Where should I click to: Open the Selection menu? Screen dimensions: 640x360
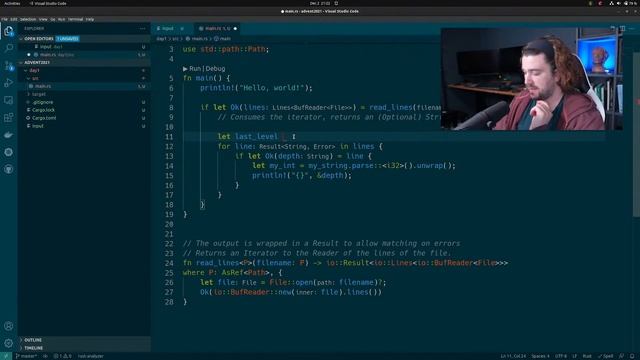[x=28, y=19]
